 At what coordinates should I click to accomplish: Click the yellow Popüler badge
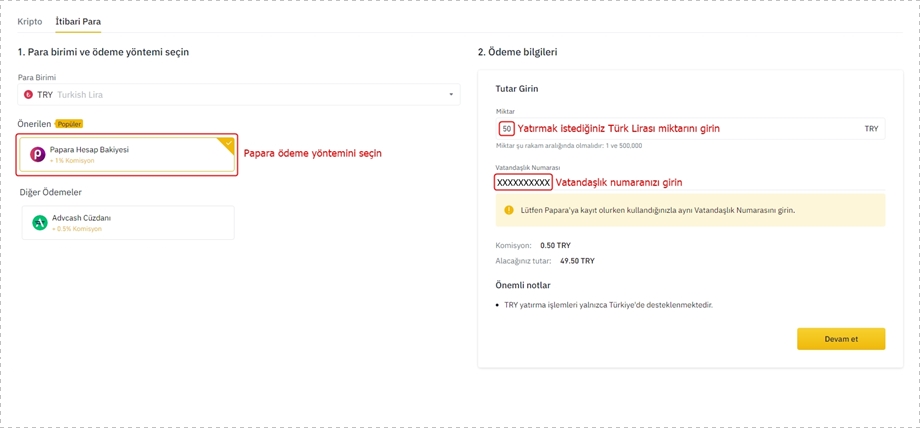(69, 124)
